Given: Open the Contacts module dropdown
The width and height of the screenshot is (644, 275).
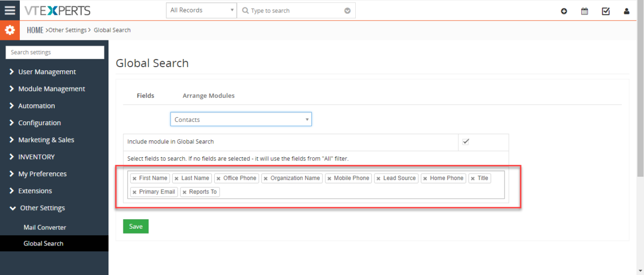Looking at the screenshot, I should point(241,119).
